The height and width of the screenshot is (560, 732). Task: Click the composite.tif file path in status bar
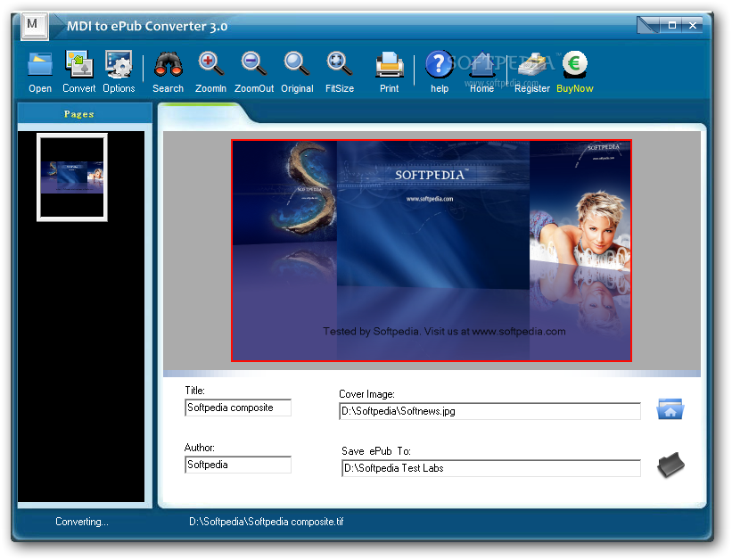point(266,522)
